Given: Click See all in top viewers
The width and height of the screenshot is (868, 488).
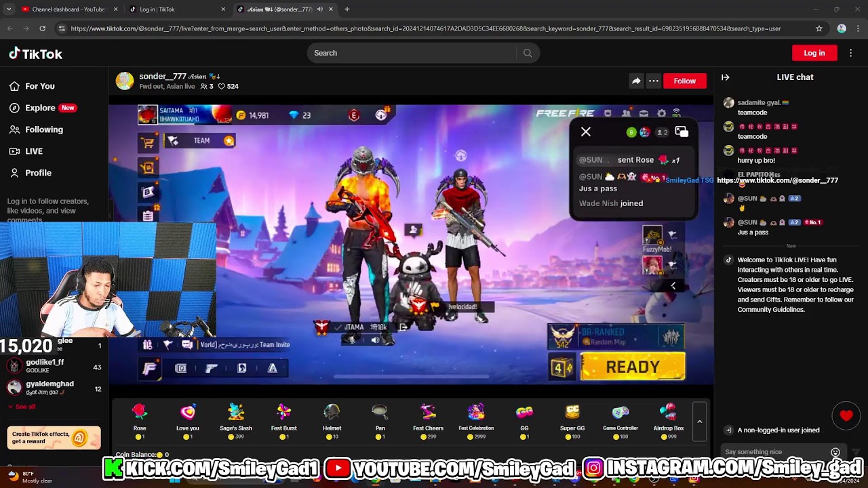Looking at the screenshot, I should click(x=22, y=407).
